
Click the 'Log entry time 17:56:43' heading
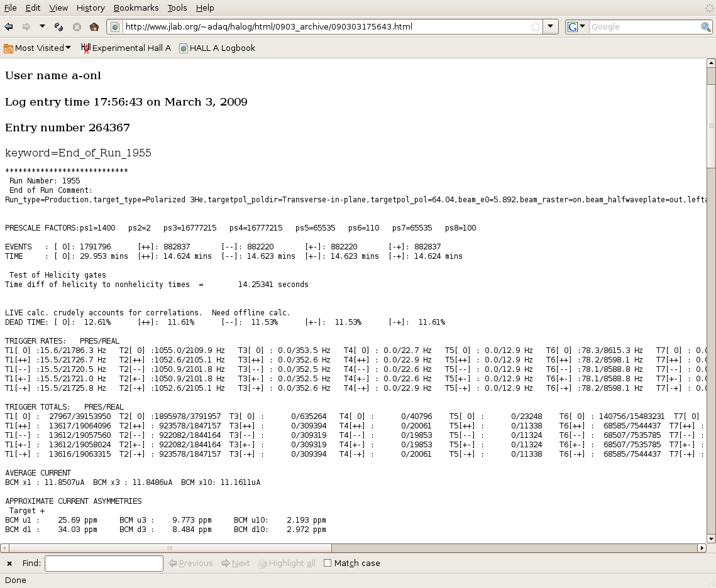(126, 102)
